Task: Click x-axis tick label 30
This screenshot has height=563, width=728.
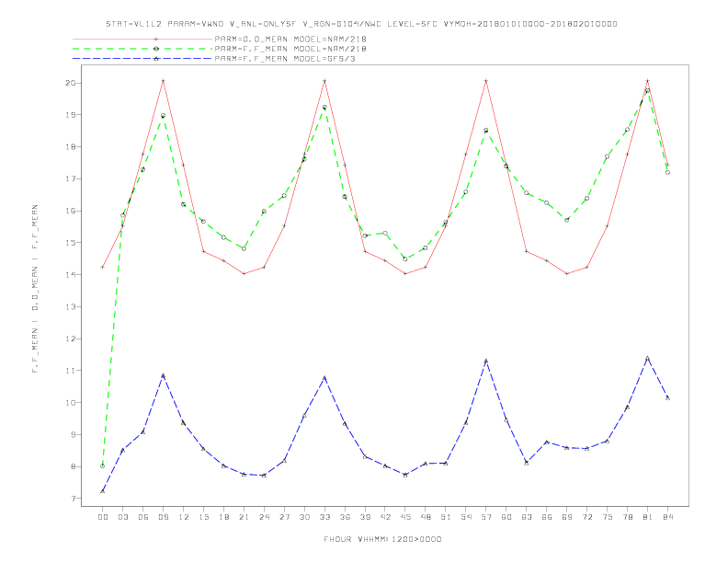Action: [x=304, y=517]
